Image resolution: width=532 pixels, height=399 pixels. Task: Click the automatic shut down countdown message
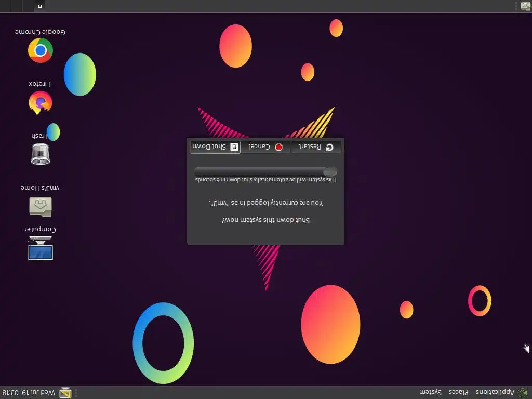pyautogui.click(x=265, y=179)
